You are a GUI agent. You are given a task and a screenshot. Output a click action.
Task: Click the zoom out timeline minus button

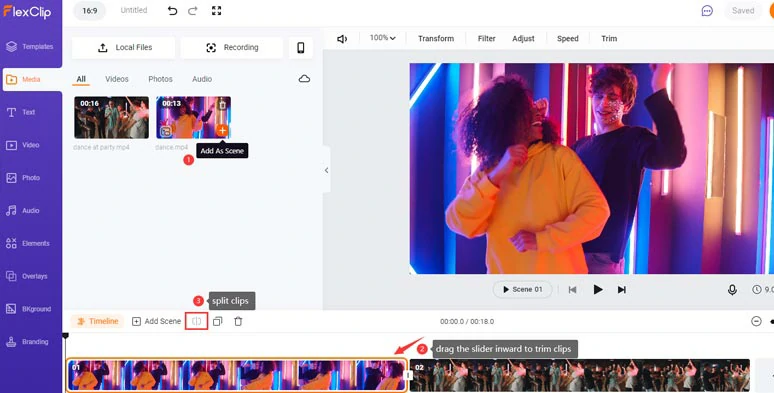(x=756, y=321)
